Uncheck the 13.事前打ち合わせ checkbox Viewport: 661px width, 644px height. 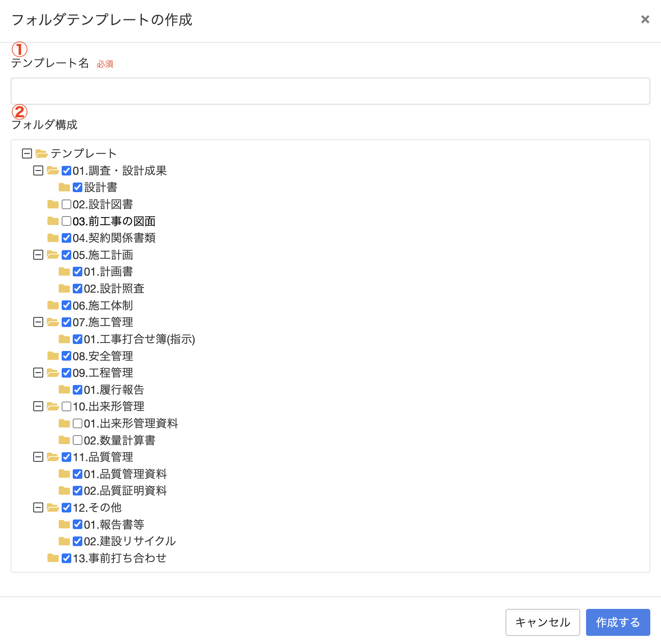tap(66, 558)
